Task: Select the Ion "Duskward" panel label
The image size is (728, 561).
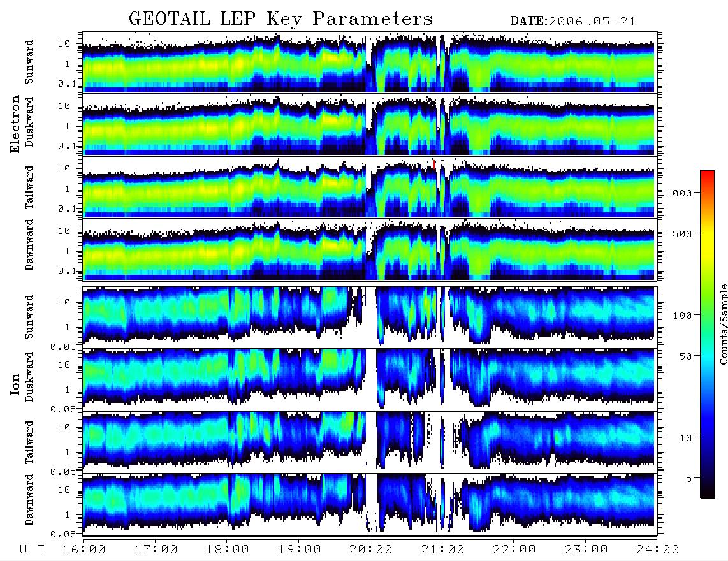Action: pos(29,377)
